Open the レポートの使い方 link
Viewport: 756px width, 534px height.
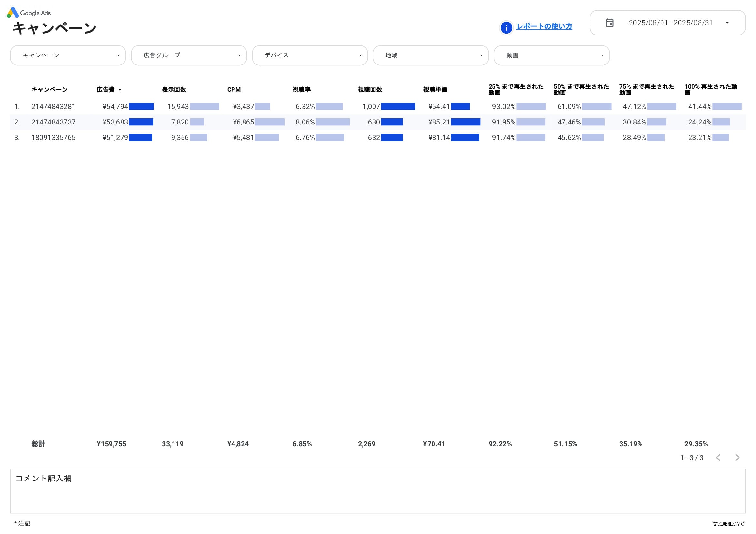544,26
